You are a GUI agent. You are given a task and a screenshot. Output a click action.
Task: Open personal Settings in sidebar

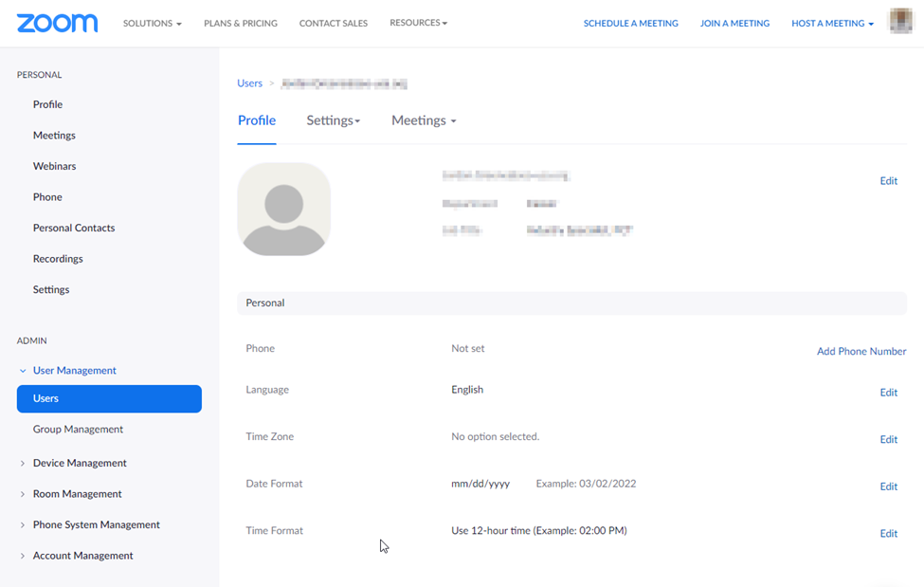50,289
